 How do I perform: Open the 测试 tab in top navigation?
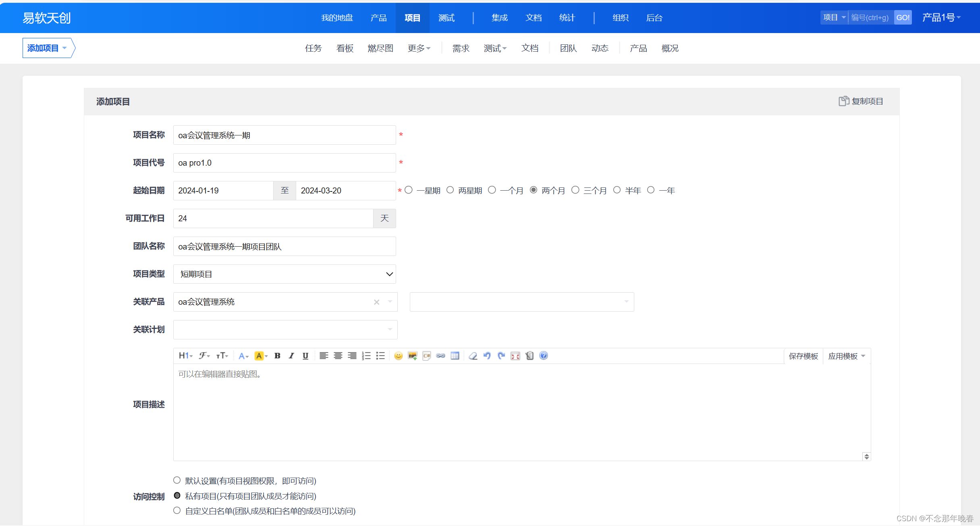(x=446, y=18)
